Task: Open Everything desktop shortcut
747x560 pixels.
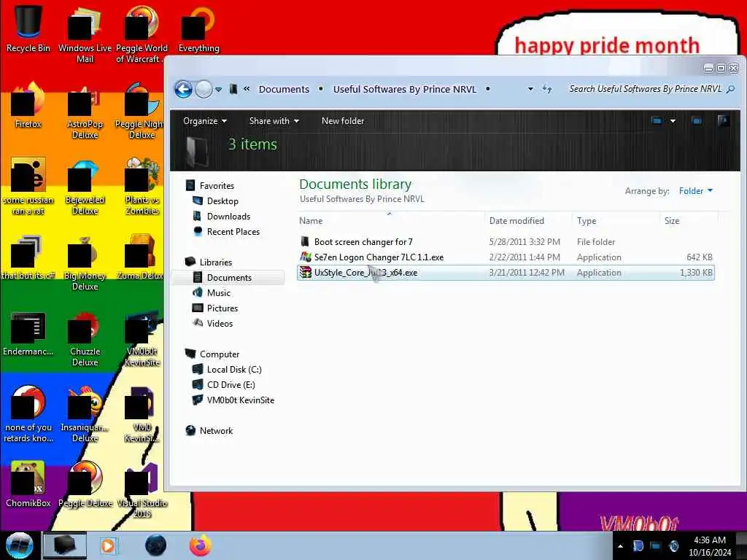Action: tap(198, 28)
